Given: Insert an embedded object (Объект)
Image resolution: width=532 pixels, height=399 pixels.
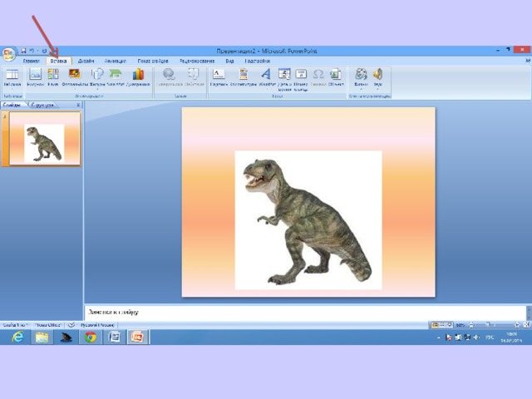Looking at the screenshot, I should pos(336,77).
